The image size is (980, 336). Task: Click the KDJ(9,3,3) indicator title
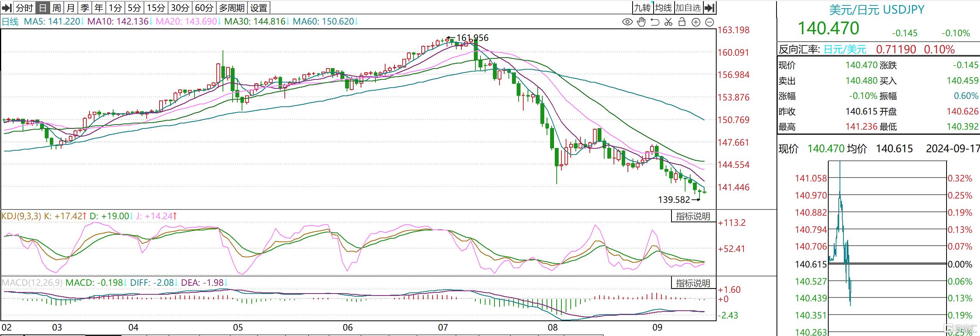[21, 216]
